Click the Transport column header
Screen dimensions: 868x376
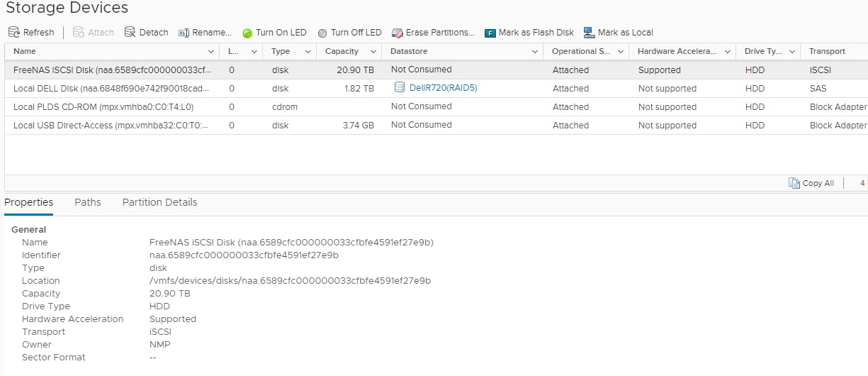[x=827, y=51]
